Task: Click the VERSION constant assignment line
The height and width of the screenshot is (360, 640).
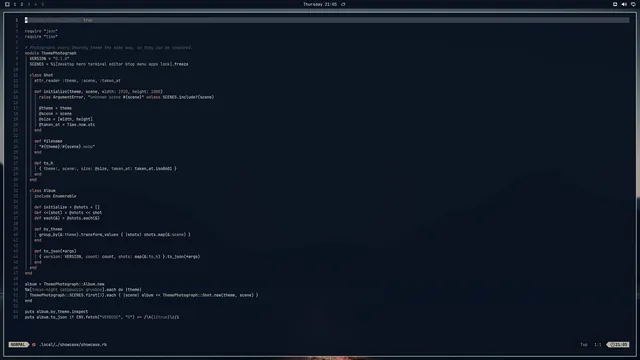Action: click(49, 58)
